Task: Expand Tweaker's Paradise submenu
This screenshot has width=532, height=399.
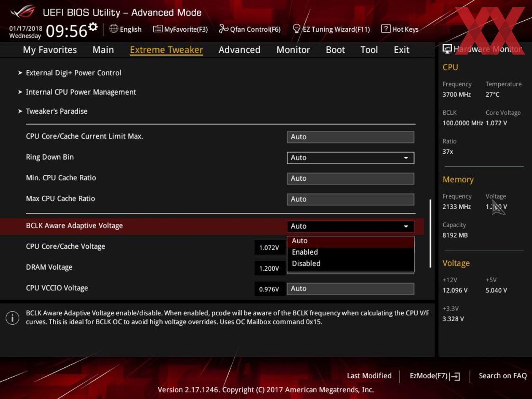Action: pyautogui.click(x=57, y=111)
